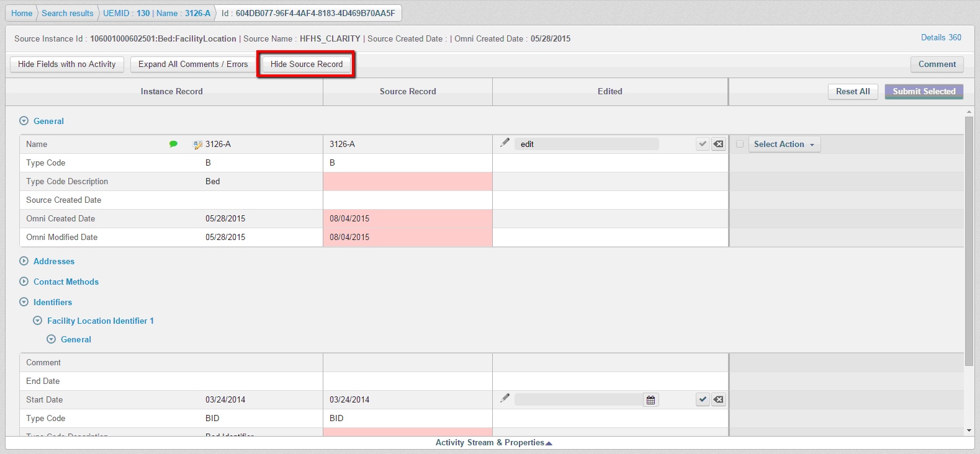The image size is (980, 454).
Task: Tick the checkbox next to Select Action
Action: [740, 144]
